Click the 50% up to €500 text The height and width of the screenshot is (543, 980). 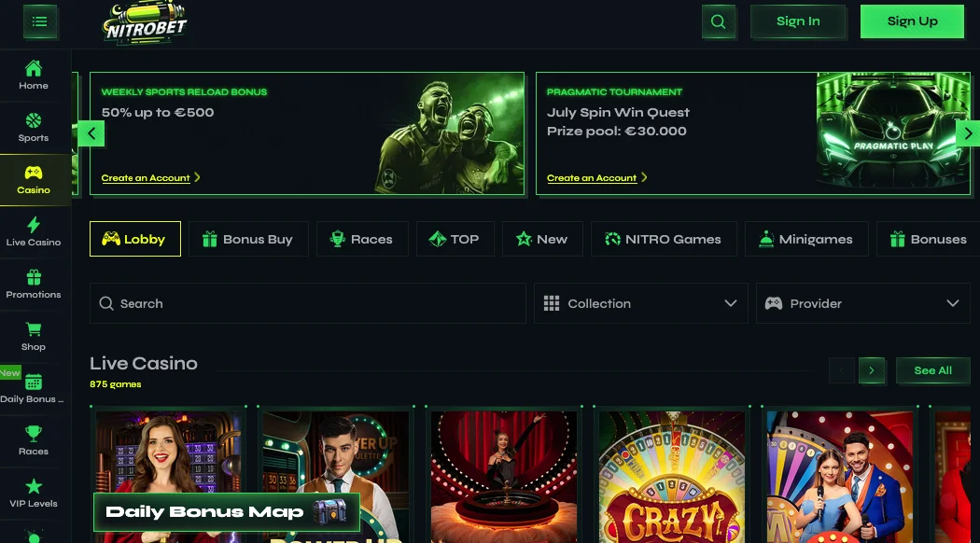pyautogui.click(x=158, y=113)
